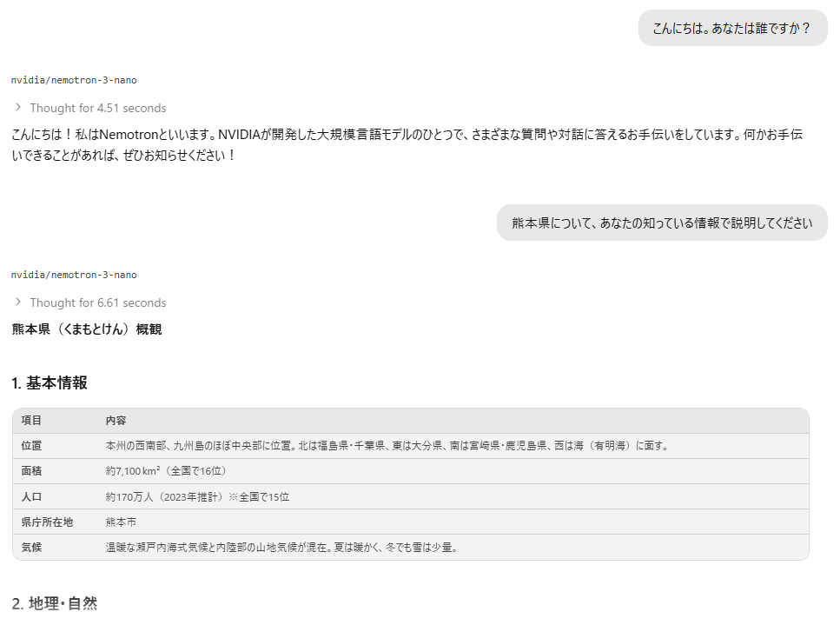Click the "項目" table column header

pos(31,421)
